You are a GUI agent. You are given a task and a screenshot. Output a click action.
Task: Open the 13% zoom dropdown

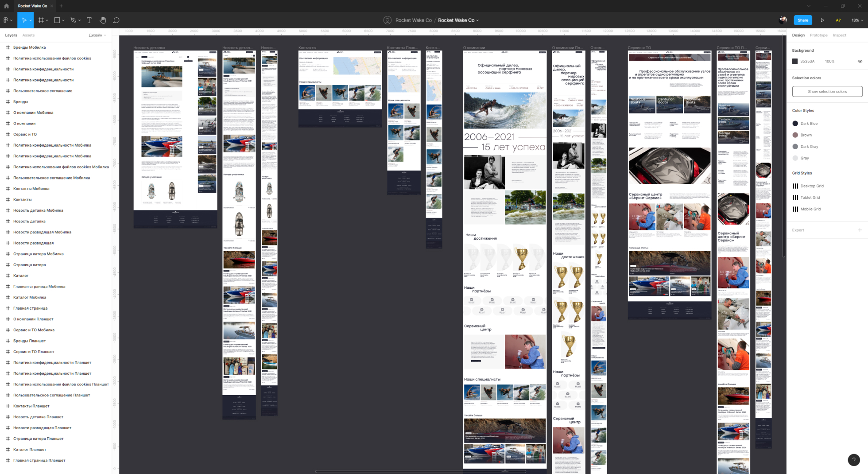click(857, 20)
